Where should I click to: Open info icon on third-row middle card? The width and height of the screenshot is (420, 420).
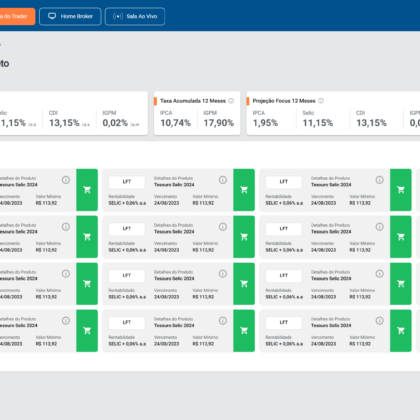pos(223,274)
